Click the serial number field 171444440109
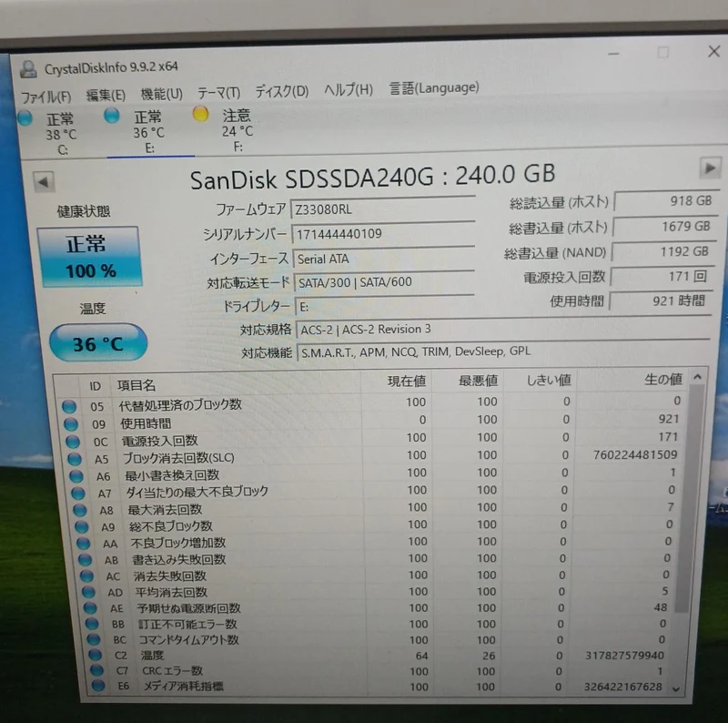Image resolution: width=728 pixels, height=723 pixels. (x=383, y=233)
